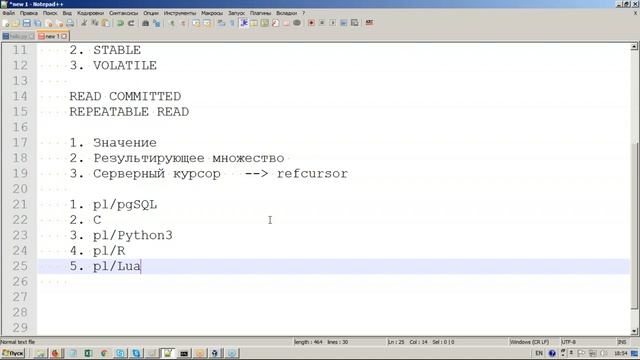Open the Пуск start menu
Image resolution: width=640 pixels, height=360 pixels.
[13, 353]
